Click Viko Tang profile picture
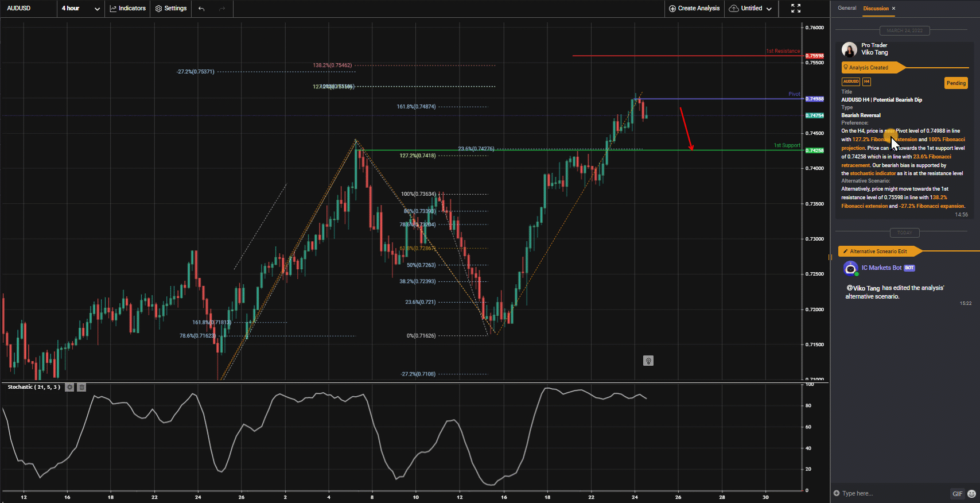 point(849,49)
